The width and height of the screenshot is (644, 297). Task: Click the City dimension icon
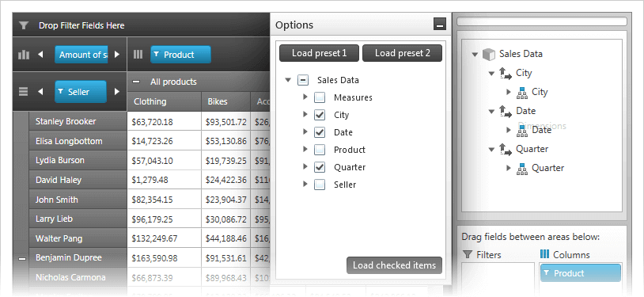pos(506,74)
